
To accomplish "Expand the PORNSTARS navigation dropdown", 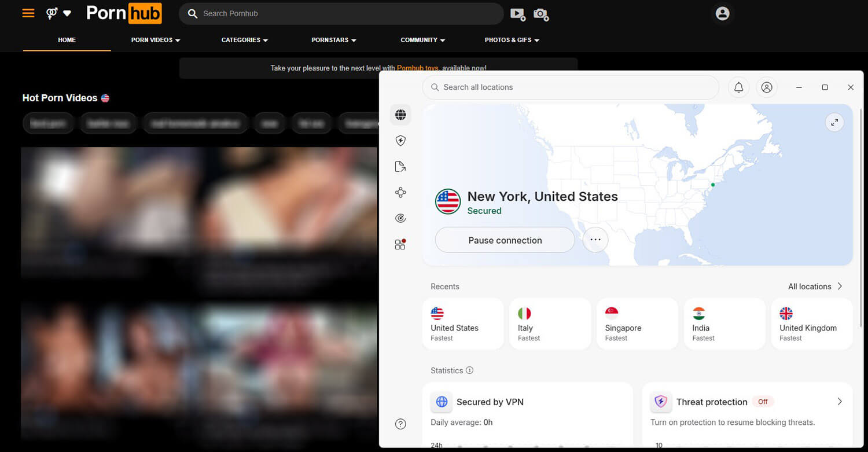I will 334,40.
